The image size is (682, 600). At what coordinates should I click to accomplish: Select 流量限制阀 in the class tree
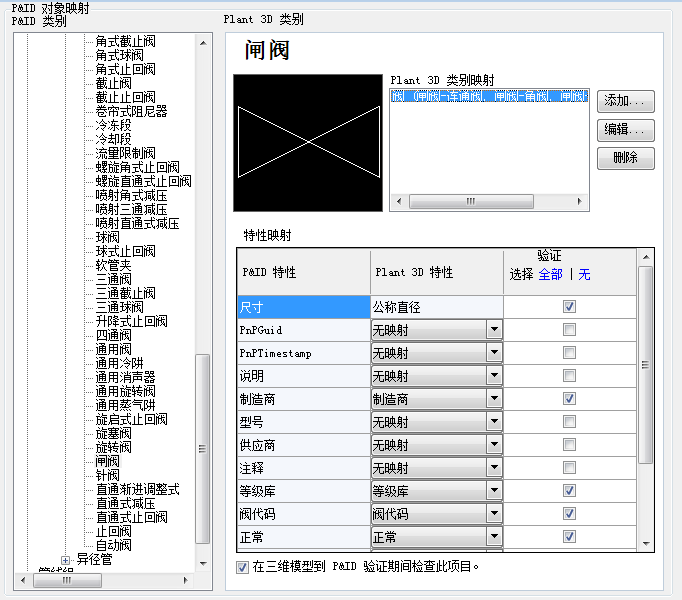[125, 153]
